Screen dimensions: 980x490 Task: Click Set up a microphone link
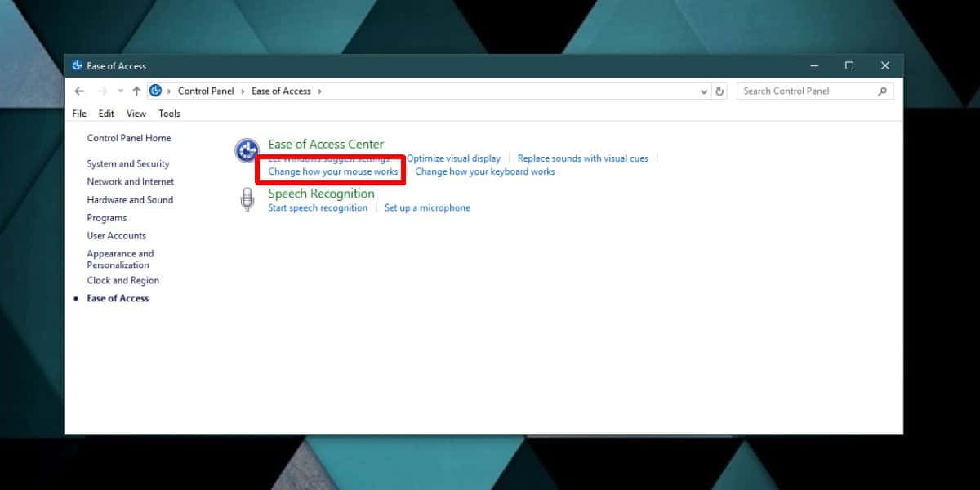(x=428, y=208)
